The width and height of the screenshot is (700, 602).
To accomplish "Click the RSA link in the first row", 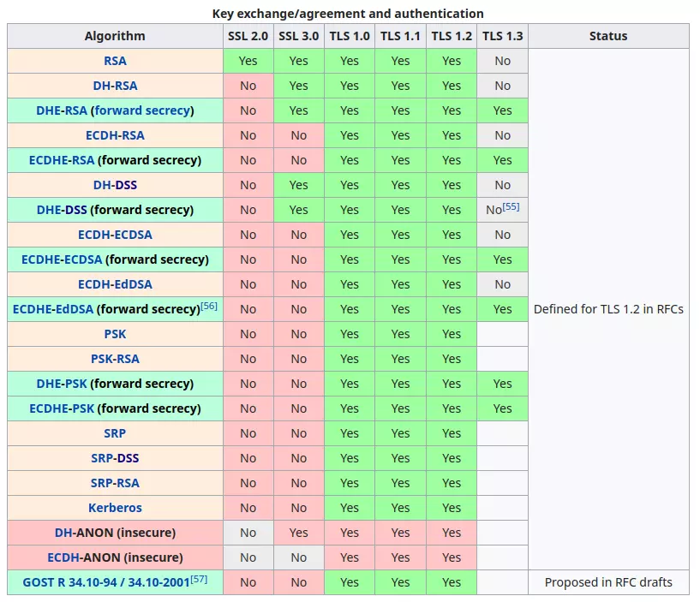I will pos(115,61).
